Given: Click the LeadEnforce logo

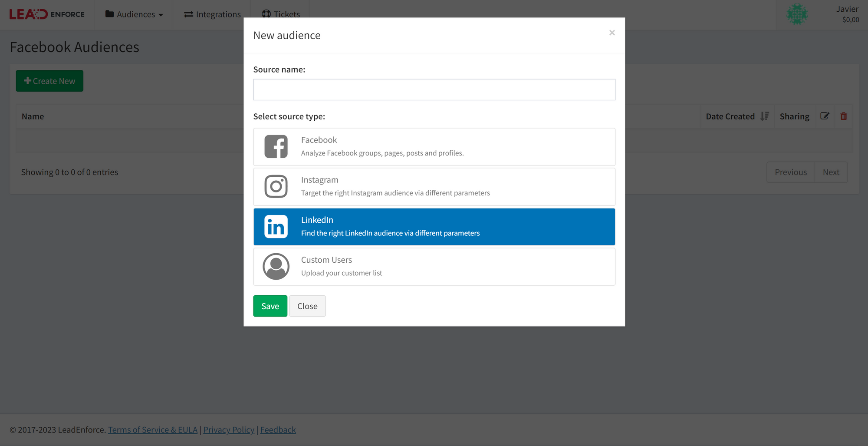Looking at the screenshot, I should (x=47, y=14).
